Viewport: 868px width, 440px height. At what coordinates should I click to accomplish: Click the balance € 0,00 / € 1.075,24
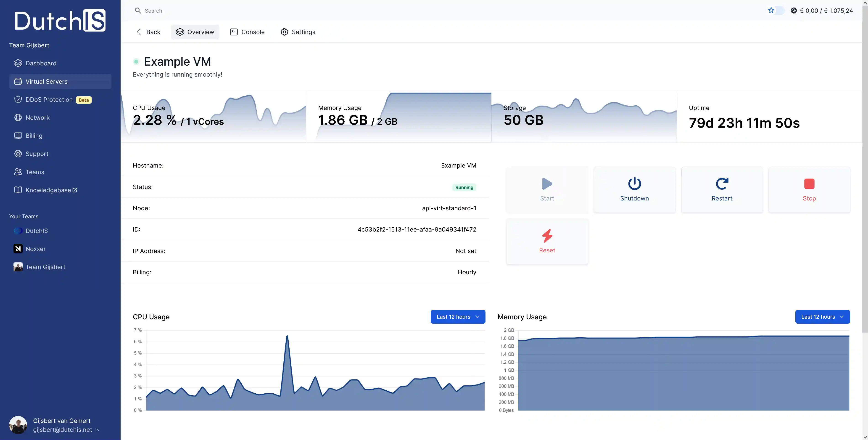[826, 11]
